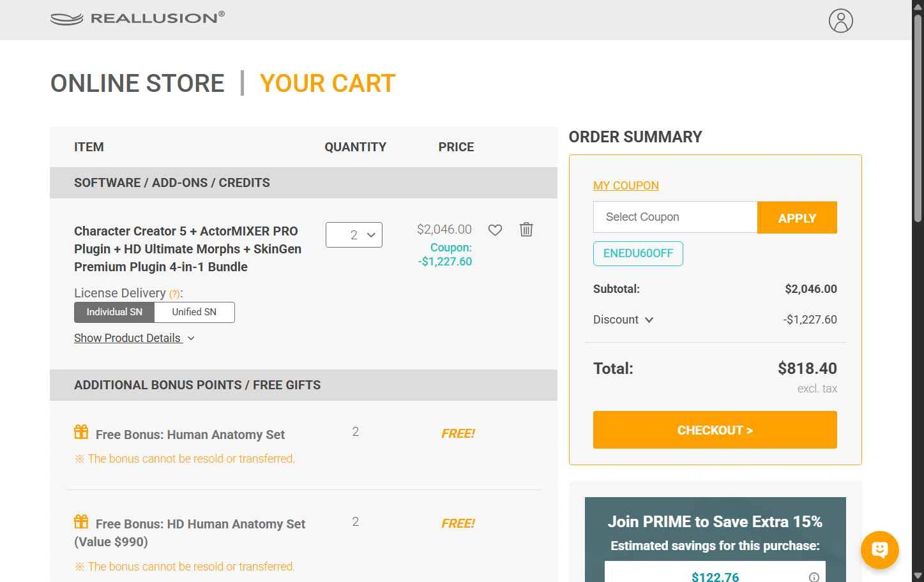Click the $818.40 total amount

click(807, 368)
